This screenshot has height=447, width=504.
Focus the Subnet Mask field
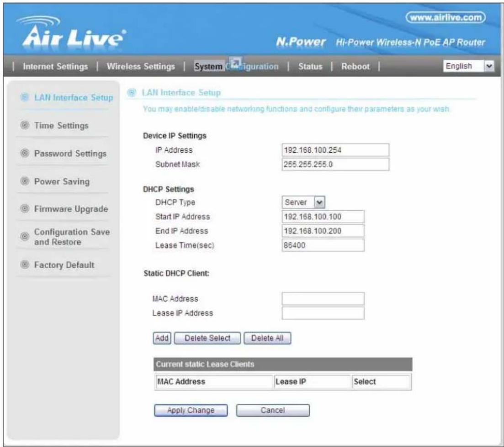tap(335, 165)
